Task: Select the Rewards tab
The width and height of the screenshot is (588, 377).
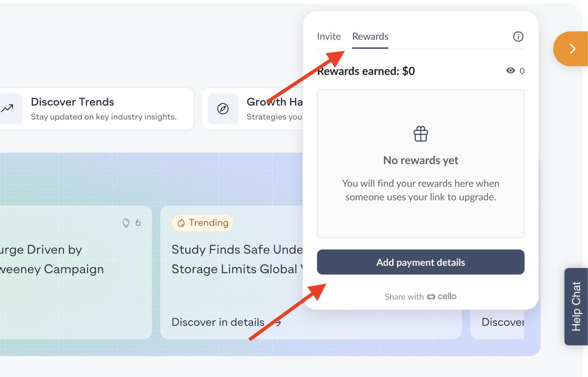Action: coord(370,37)
